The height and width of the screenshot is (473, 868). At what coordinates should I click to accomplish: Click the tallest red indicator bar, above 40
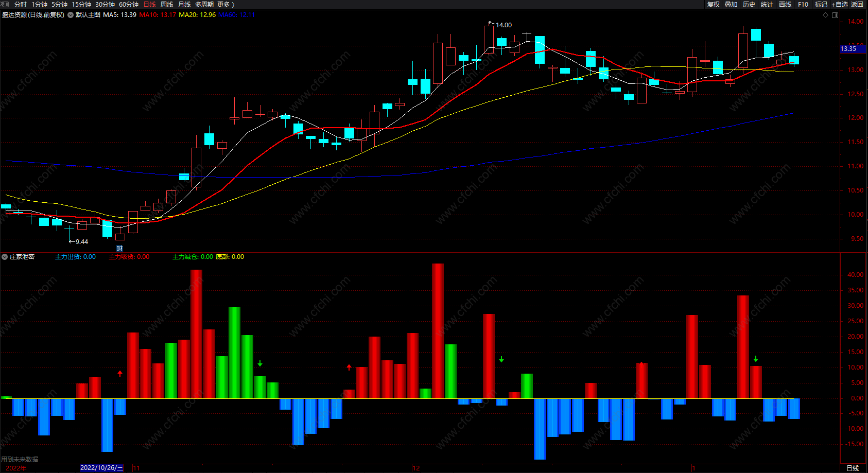[x=438, y=331]
